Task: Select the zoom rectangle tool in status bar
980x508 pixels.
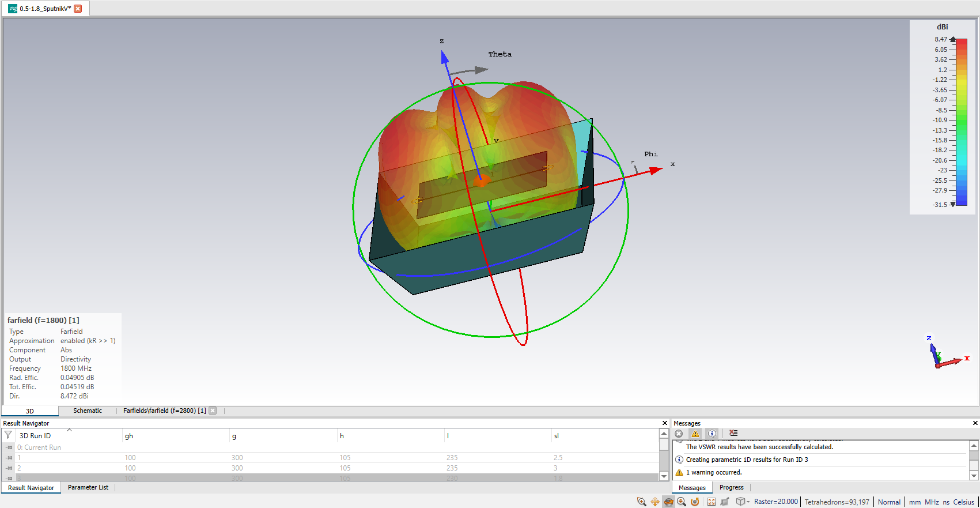Action: tap(641, 502)
